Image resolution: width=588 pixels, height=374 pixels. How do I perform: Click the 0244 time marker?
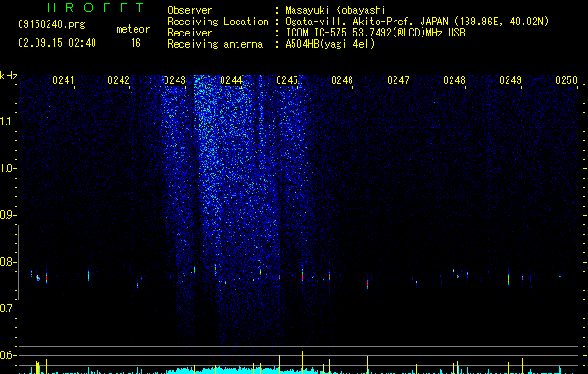point(231,80)
